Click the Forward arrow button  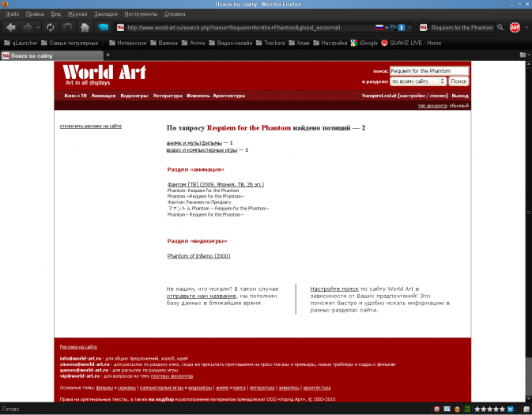pyautogui.click(x=28, y=28)
